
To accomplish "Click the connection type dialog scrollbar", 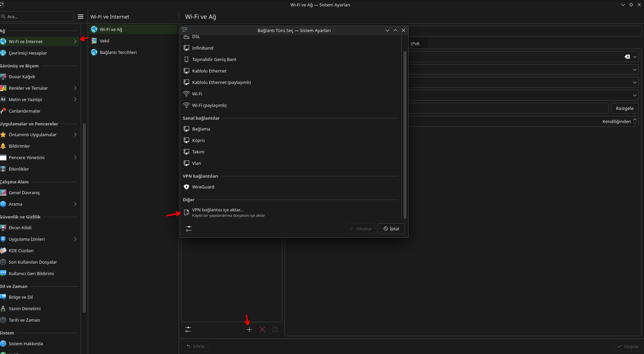I will 405,135.
